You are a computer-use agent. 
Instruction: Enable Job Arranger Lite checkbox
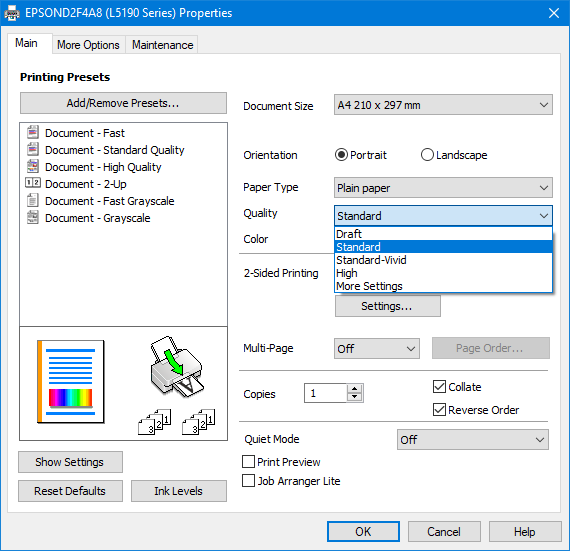pos(248,480)
